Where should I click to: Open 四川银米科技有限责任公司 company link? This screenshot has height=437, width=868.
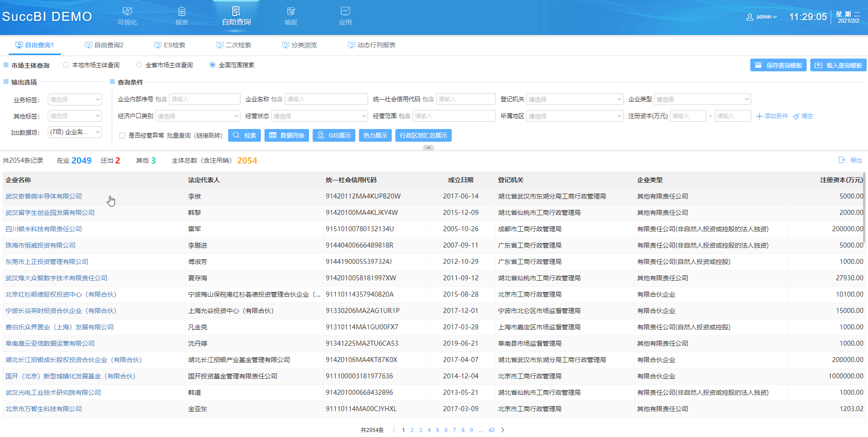coord(44,229)
